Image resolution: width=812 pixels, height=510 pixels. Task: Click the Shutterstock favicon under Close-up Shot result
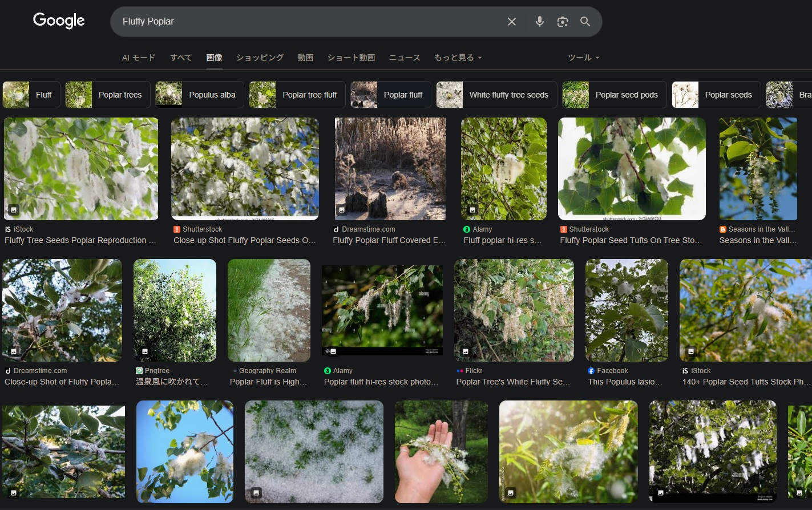pos(177,229)
